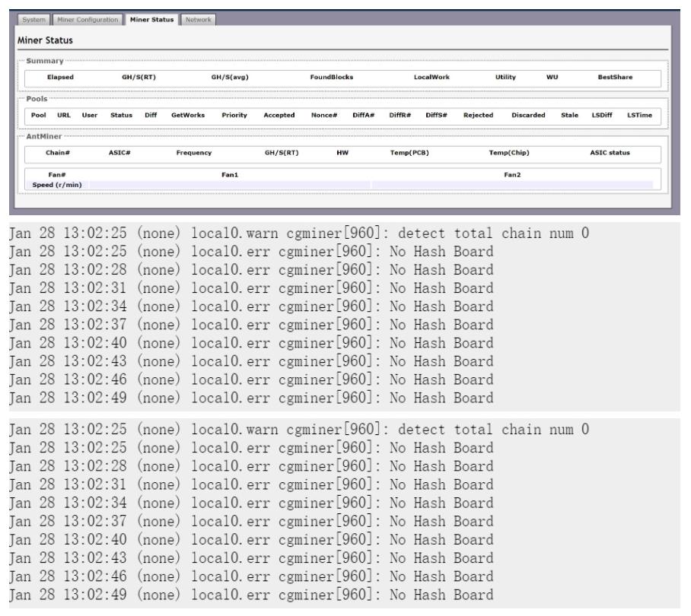Click the URL column header in Pools
This screenshot has width=691, height=616.
pyautogui.click(x=64, y=115)
